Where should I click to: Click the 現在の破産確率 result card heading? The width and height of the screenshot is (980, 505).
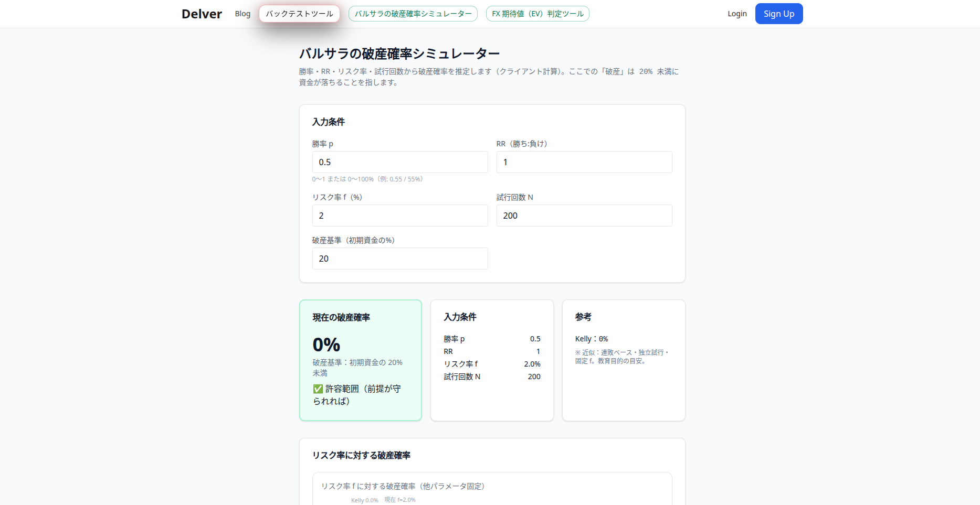(x=341, y=317)
